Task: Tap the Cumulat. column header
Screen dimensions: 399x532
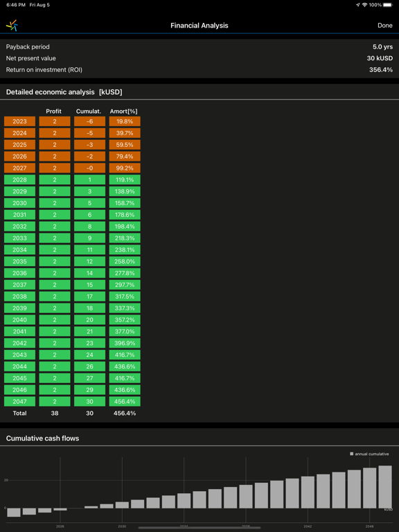Action: (x=89, y=112)
